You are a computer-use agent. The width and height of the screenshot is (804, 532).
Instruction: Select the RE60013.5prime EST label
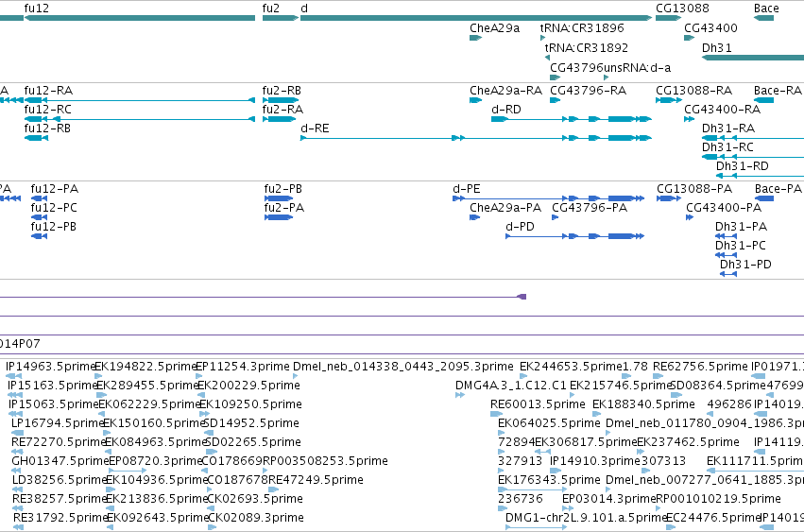point(538,404)
